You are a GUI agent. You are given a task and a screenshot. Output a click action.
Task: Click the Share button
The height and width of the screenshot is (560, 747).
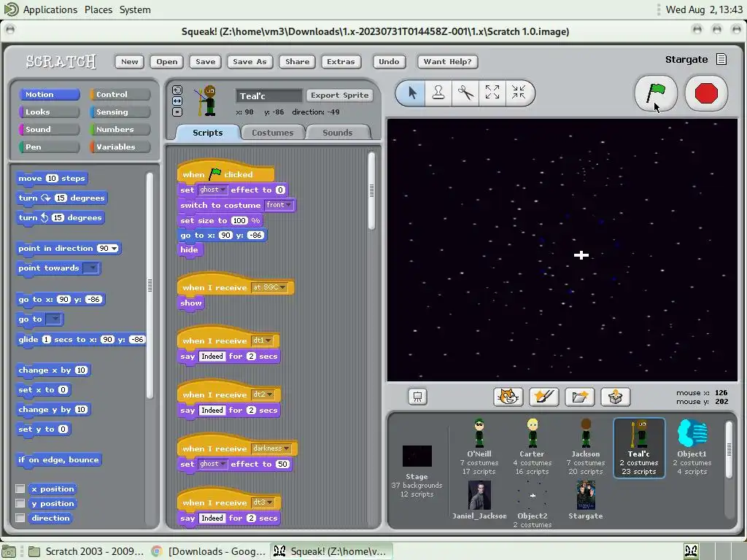[x=298, y=61]
